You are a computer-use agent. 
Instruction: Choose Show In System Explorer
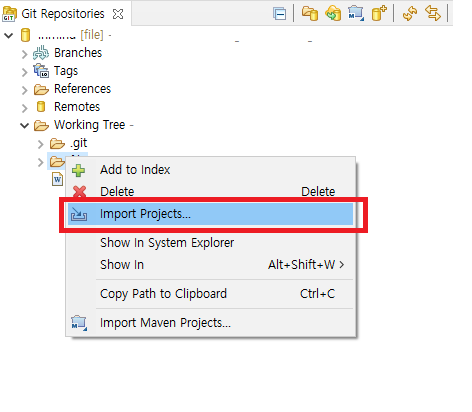coord(211,243)
